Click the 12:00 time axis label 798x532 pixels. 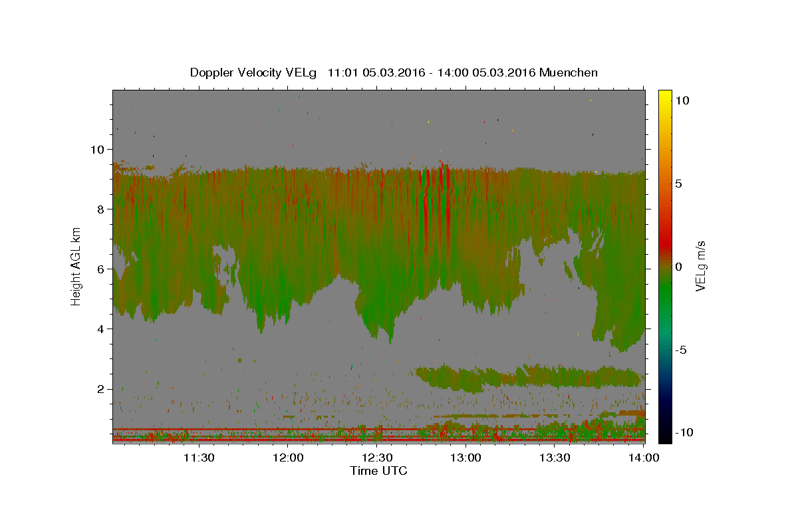point(289,458)
